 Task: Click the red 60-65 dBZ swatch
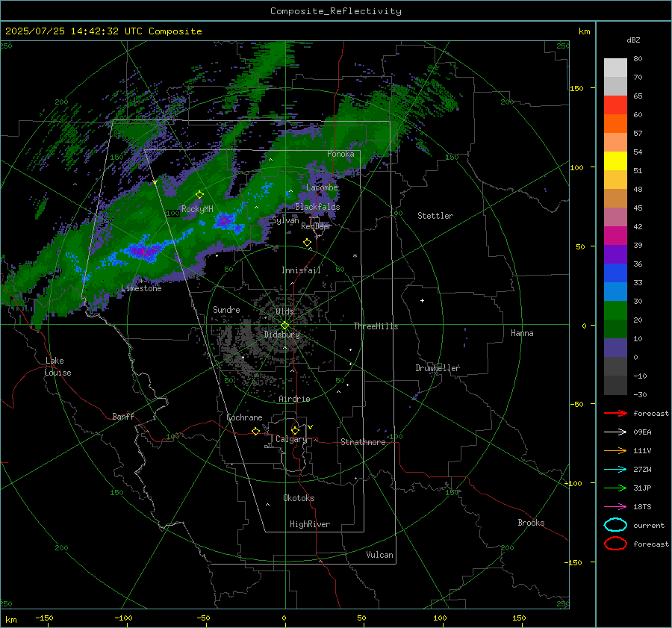coord(615,105)
